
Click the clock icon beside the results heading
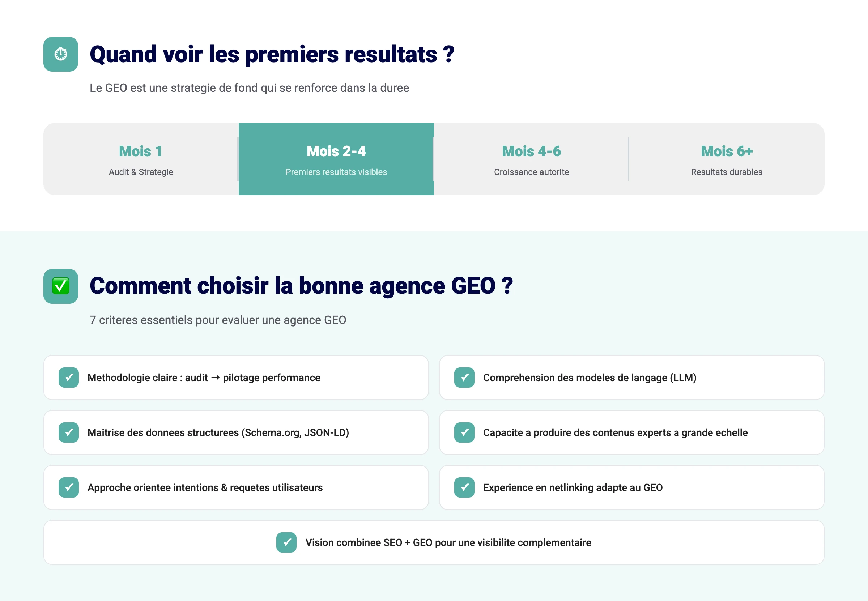[x=60, y=55]
